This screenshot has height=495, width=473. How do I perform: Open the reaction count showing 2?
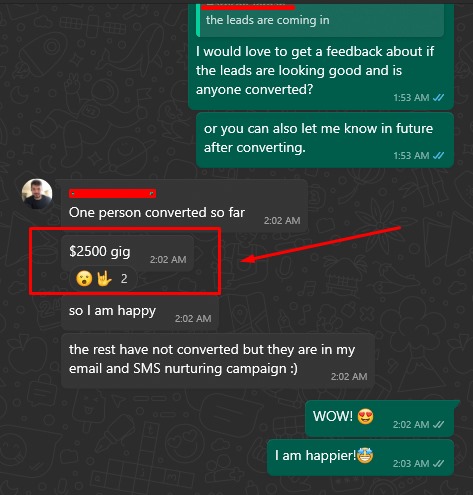tap(124, 279)
